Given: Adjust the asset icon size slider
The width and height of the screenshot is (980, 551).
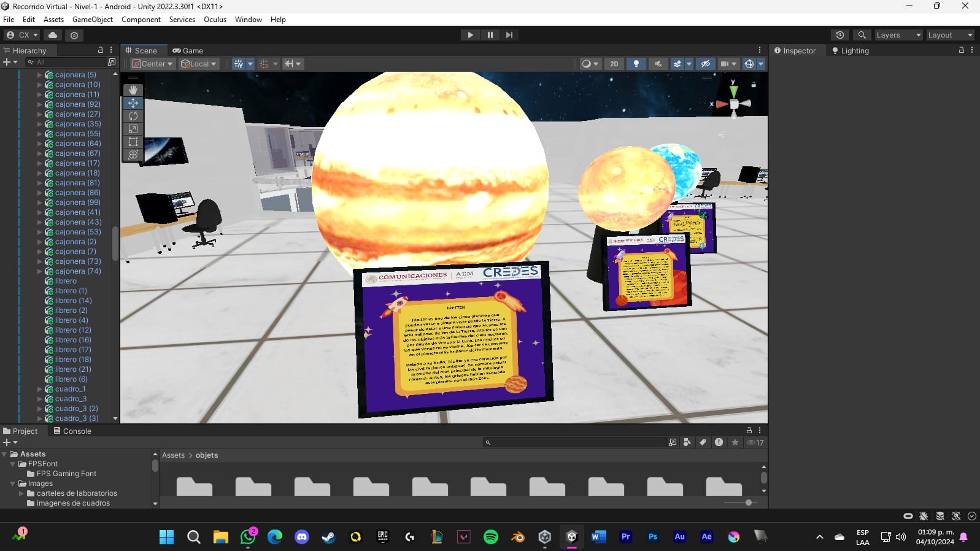Looking at the screenshot, I should [x=748, y=503].
